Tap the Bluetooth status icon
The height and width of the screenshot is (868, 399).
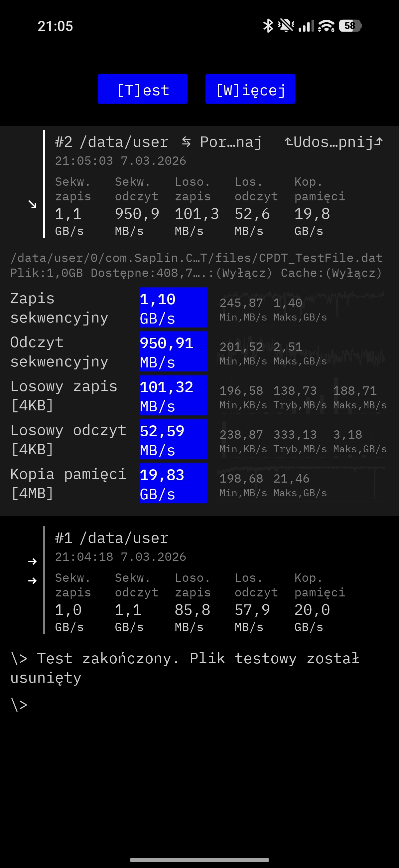[268, 26]
